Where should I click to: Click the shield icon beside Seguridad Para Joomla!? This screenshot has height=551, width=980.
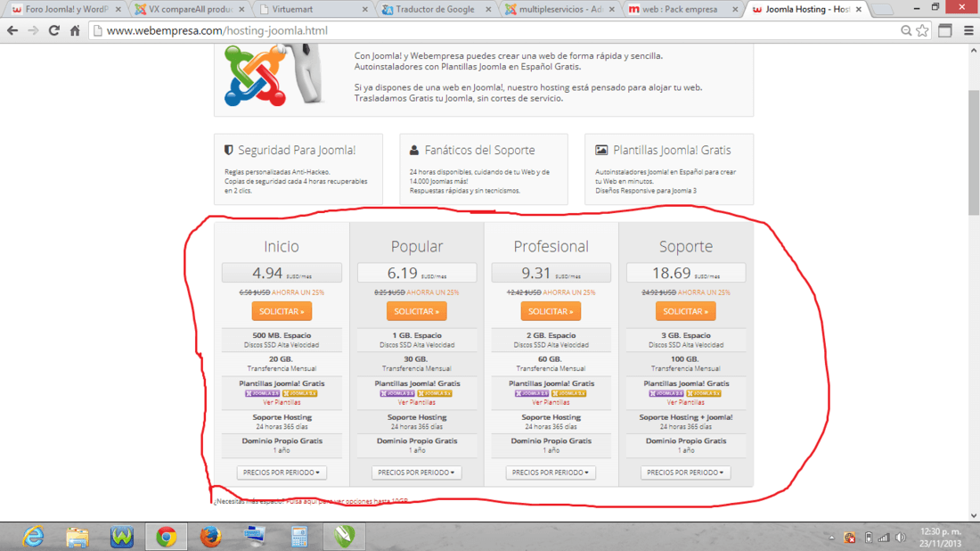click(x=229, y=150)
